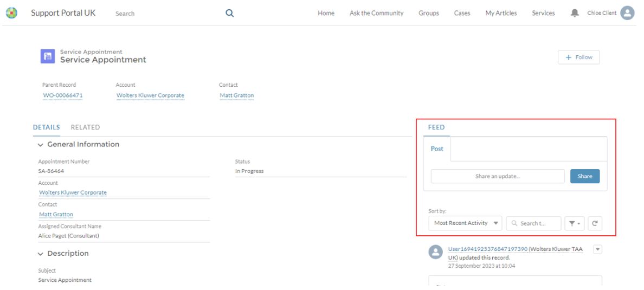Screen dimensions: 644x290
Task: Open the Services menu item
Action: (x=543, y=13)
